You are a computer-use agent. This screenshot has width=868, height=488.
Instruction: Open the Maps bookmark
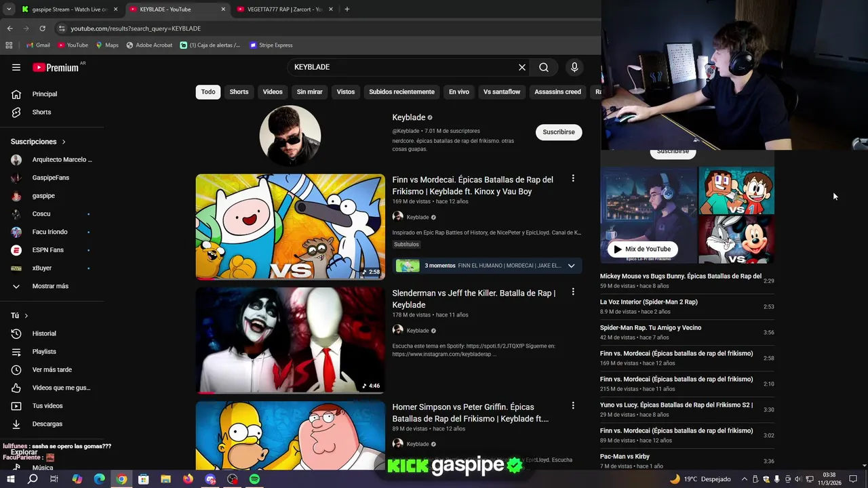[107, 45]
